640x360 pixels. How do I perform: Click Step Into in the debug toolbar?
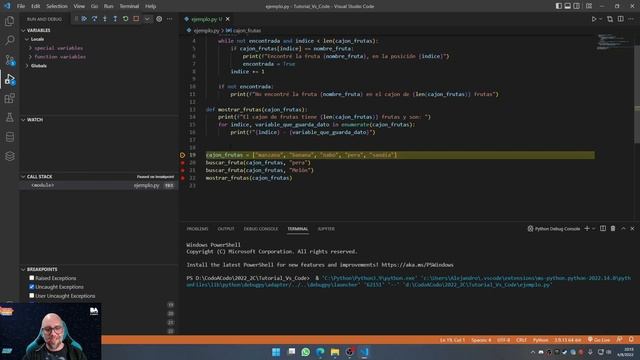click(x=105, y=19)
